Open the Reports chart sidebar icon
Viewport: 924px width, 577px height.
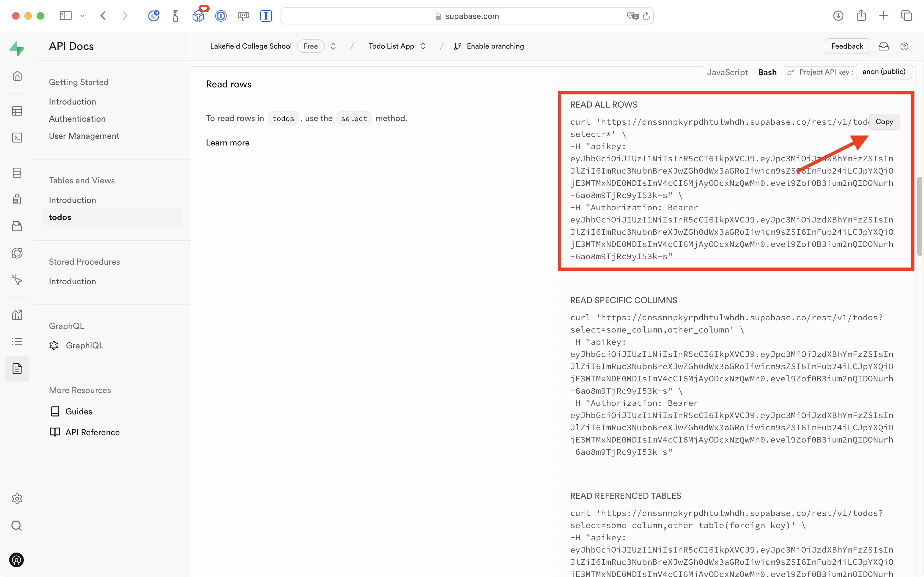click(x=17, y=315)
